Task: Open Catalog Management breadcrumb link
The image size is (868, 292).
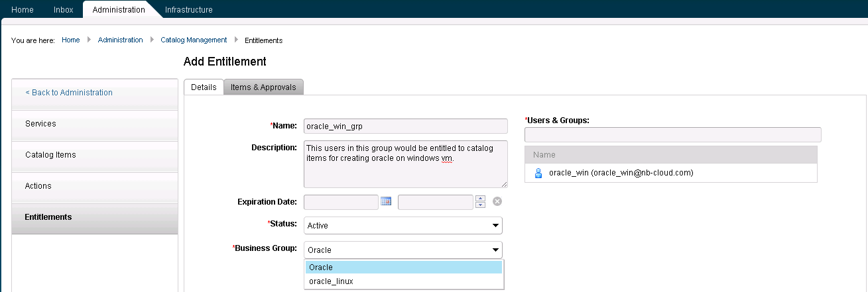Action: [194, 40]
